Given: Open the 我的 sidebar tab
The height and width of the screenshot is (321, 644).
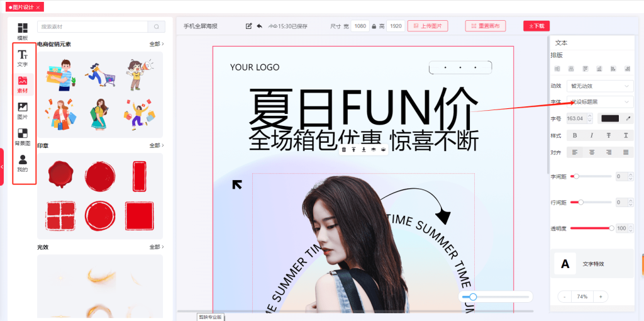Looking at the screenshot, I should click(23, 164).
